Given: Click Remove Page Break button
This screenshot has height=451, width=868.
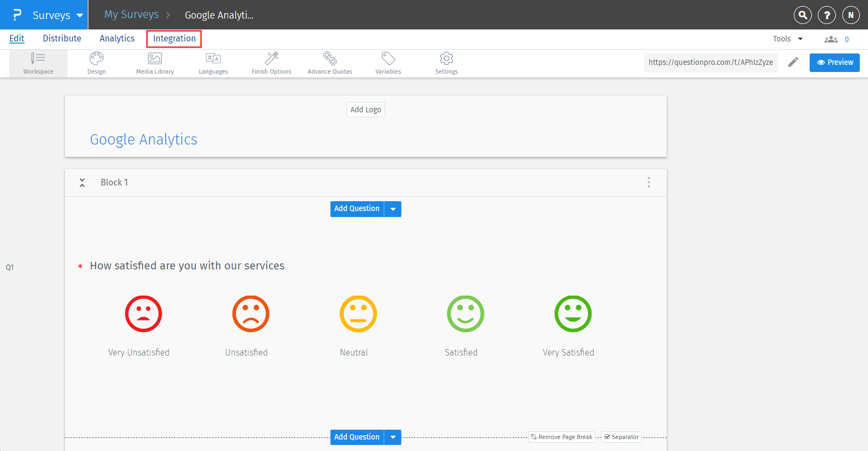Looking at the screenshot, I should (x=561, y=437).
